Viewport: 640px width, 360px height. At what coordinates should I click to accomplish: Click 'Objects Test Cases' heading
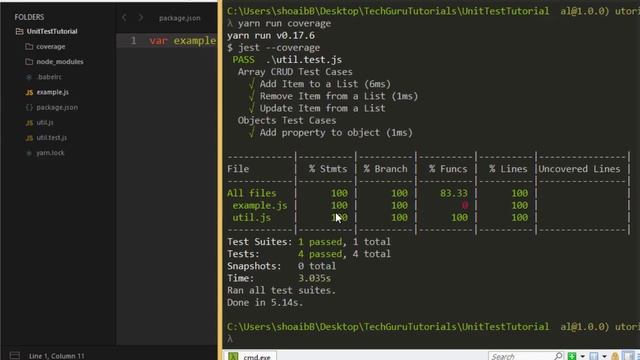(x=287, y=121)
